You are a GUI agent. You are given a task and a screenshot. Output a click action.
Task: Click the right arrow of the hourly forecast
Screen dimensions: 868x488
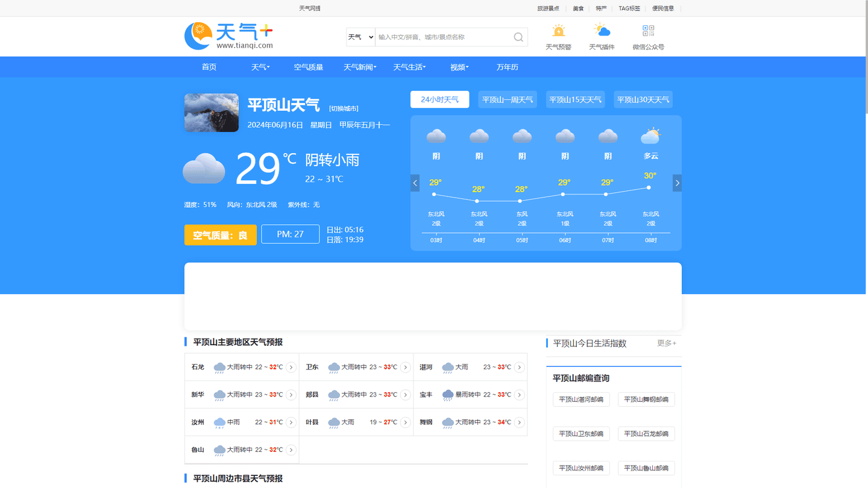(x=678, y=183)
